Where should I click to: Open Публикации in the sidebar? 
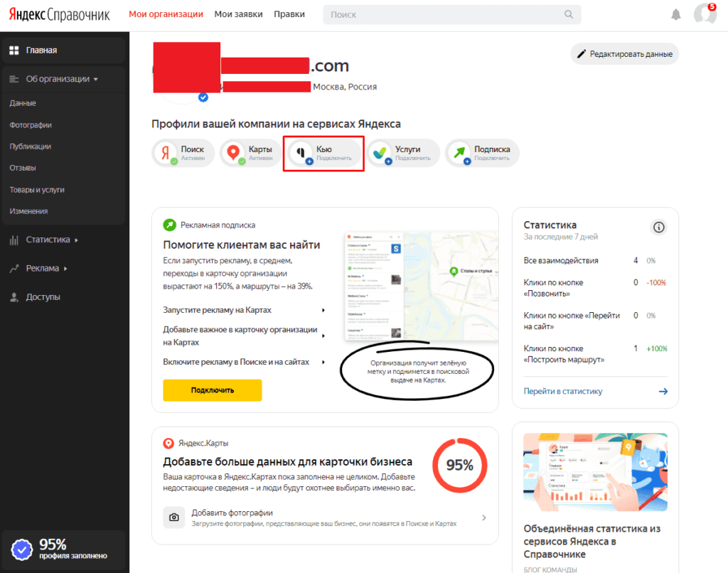tap(30, 146)
